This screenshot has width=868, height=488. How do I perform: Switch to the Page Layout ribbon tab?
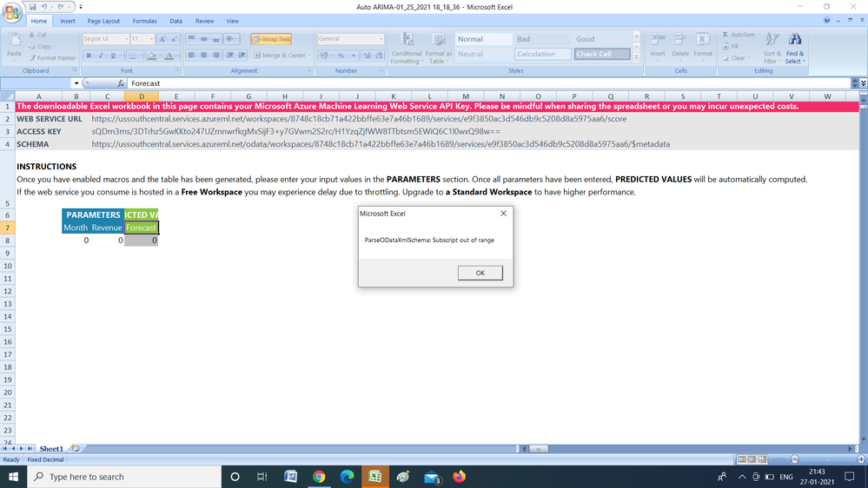pos(103,21)
